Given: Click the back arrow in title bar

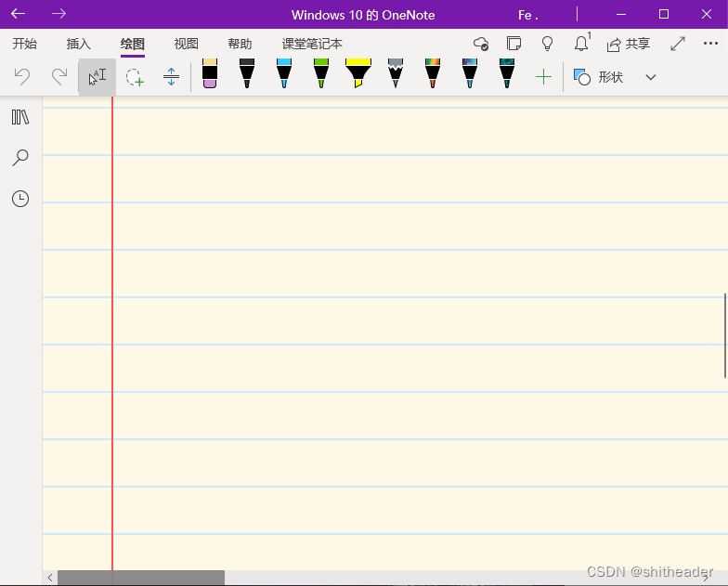Looking at the screenshot, I should (x=19, y=14).
